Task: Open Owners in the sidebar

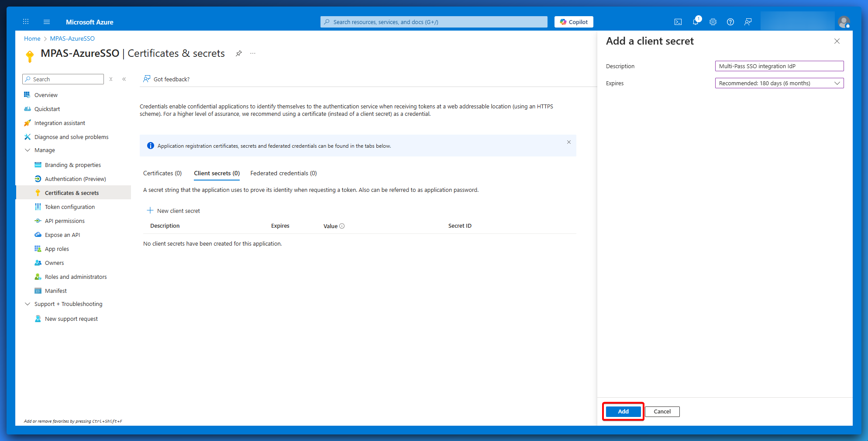Action: (x=55, y=263)
